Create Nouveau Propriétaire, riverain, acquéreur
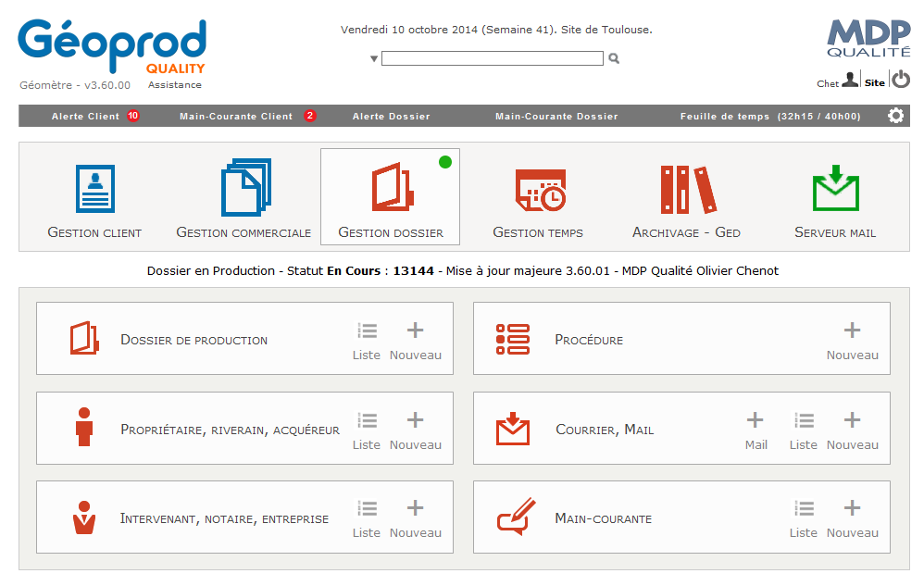 [416, 430]
